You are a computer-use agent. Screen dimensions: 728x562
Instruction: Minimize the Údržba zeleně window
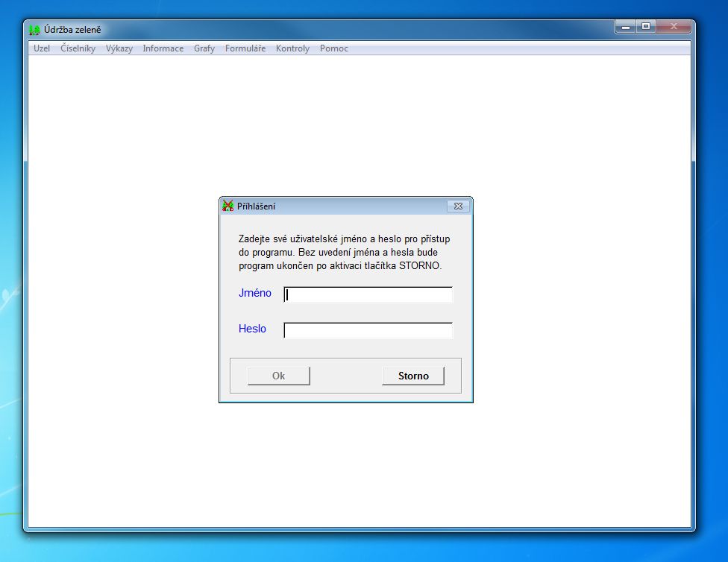(625, 26)
